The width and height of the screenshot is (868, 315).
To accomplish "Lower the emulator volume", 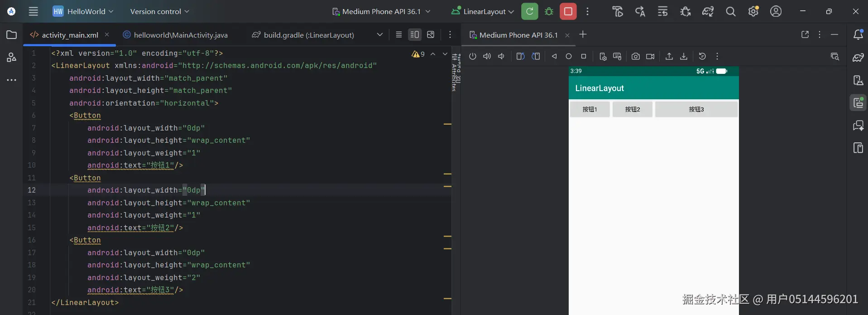I will click(x=501, y=56).
